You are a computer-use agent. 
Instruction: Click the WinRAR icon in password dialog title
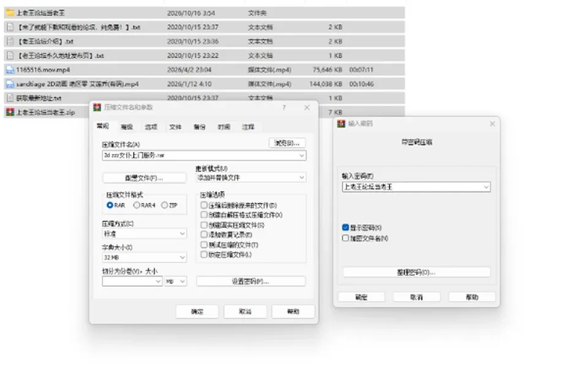click(x=341, y=123)
